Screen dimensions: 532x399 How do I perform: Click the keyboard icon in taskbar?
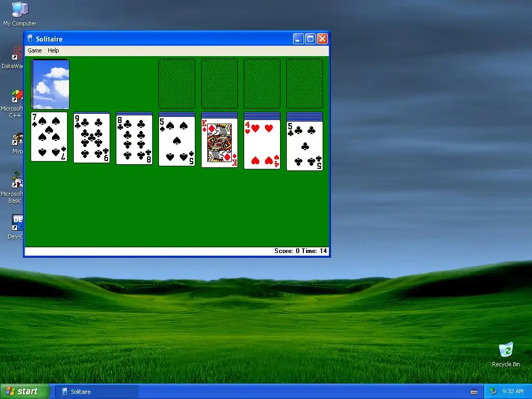tap(474, 392)
